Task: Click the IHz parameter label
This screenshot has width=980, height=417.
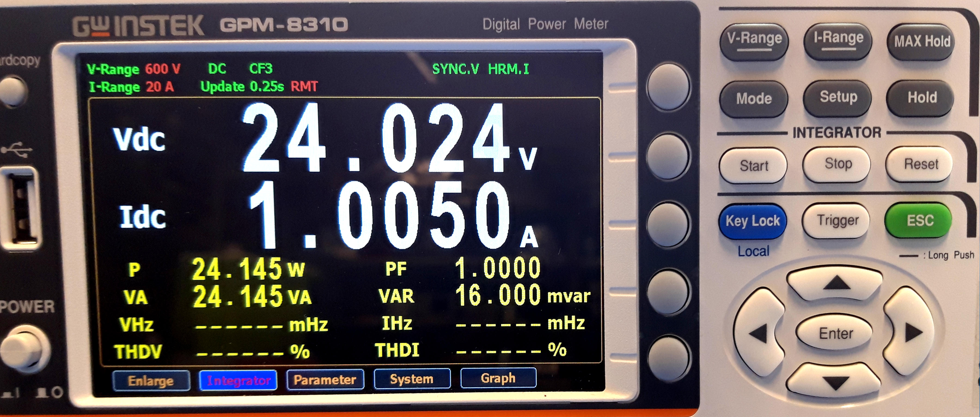Action: point(397,323)
